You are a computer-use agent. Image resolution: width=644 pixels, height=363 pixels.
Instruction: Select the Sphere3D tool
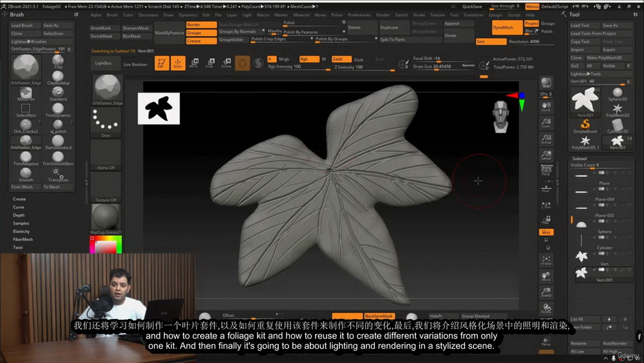click(x=618, y=93)
